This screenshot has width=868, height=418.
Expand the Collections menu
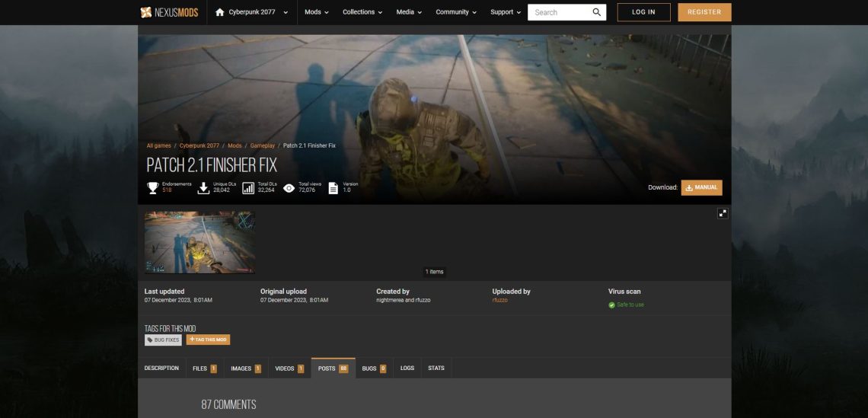pos(362,12)
